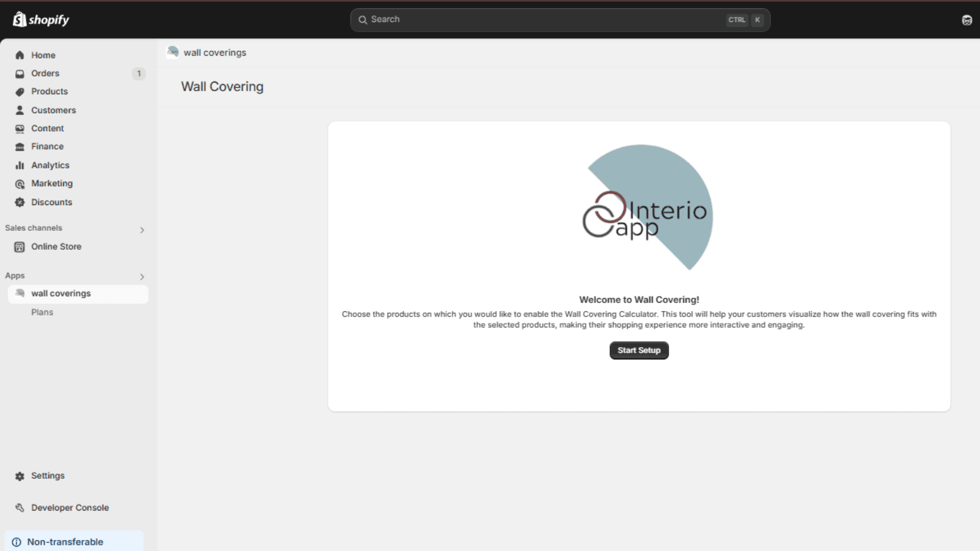Open the Content menu item
980x551 pixels.
point(48,129)
